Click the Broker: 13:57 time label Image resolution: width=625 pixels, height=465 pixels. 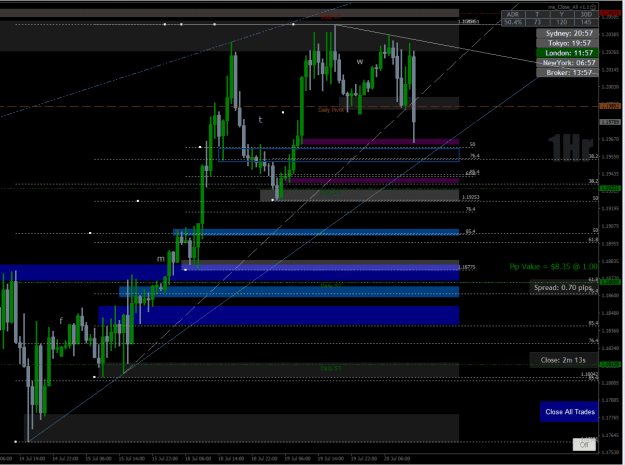click(x=568, y=73)
